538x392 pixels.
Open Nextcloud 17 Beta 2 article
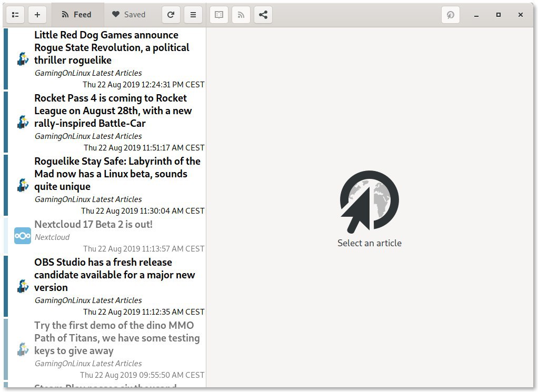(x=104, y=236)
